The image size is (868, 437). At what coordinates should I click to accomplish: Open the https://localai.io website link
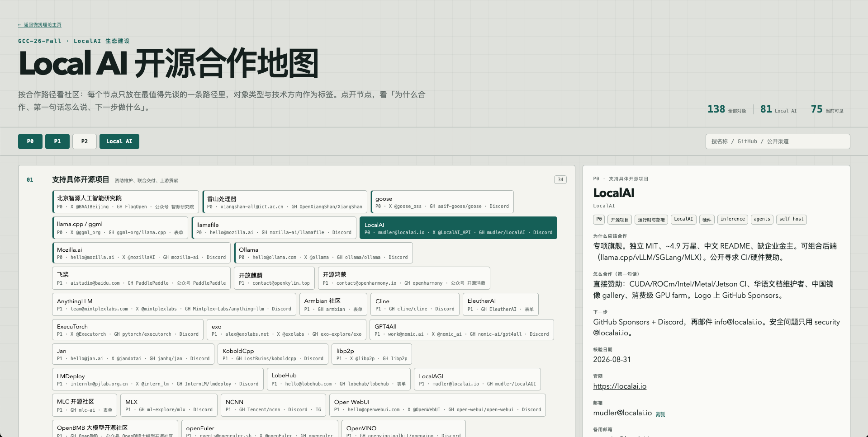tap(620, 386)
